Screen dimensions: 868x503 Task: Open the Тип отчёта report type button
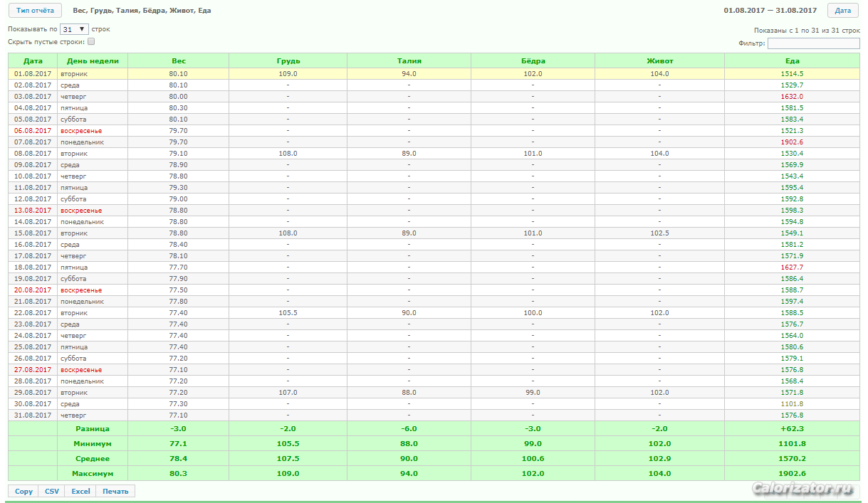(35, 11)
